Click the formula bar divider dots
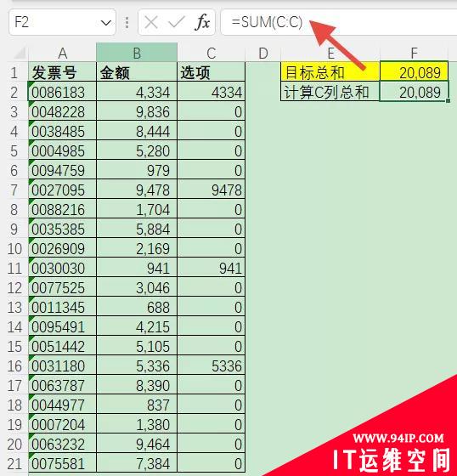 [x=127, y=22]
